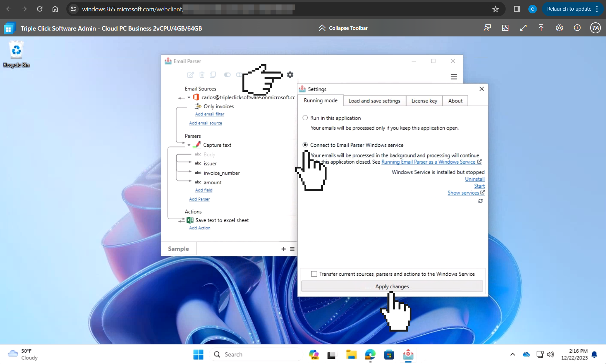Close the Settings dialog
Screen dimensions: 606x364
click(482, 89)
